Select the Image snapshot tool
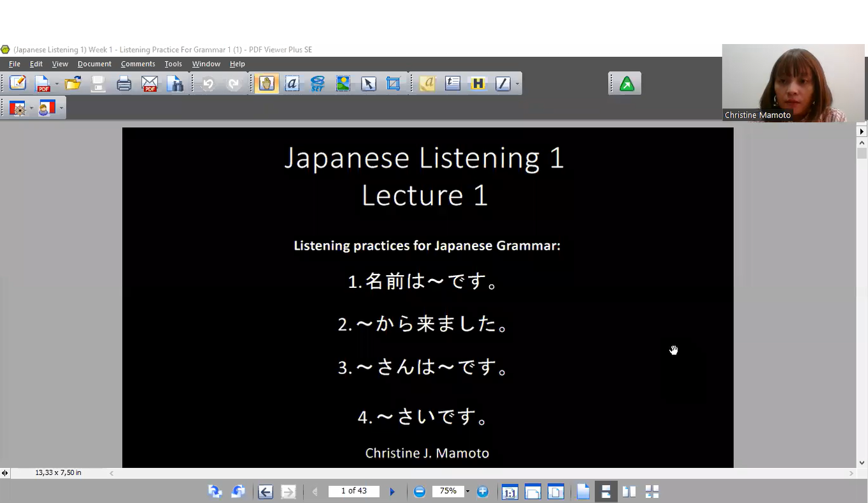 (x=343, y=84)
